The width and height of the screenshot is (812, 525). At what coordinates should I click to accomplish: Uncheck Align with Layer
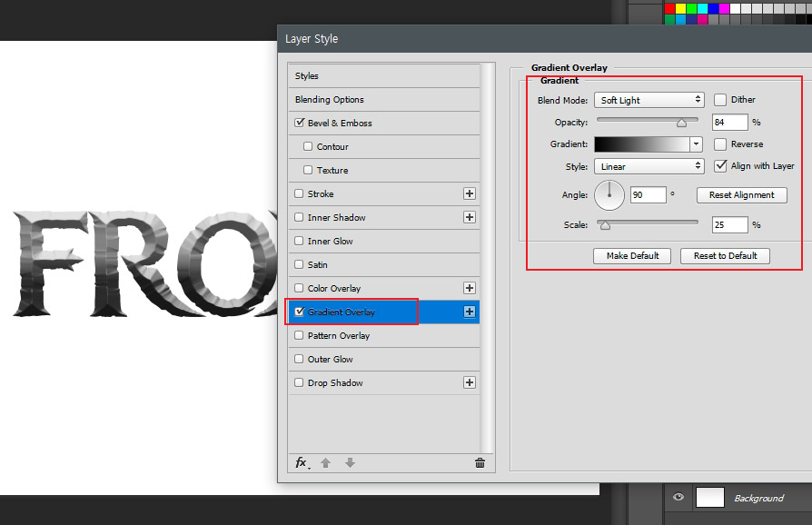click(x=720, y=165)
